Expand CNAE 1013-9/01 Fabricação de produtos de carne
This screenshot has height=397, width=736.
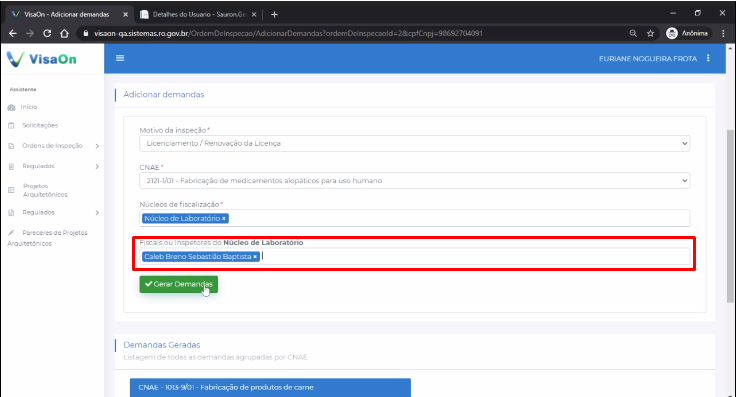coord(270,388)
